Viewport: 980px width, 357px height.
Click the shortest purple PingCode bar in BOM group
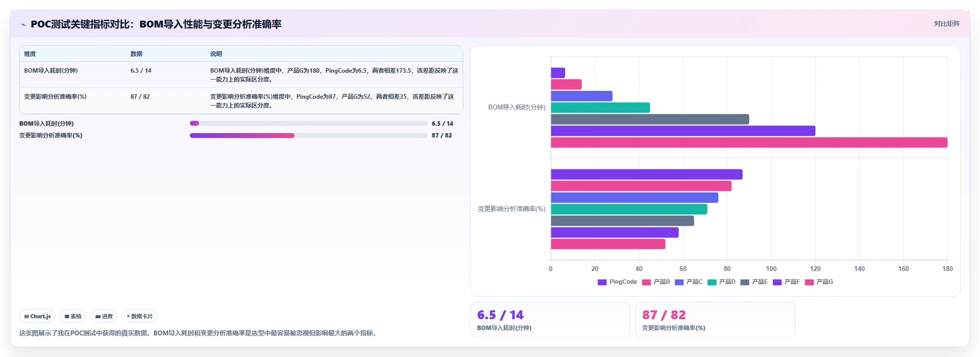click(x=558, y=73)
